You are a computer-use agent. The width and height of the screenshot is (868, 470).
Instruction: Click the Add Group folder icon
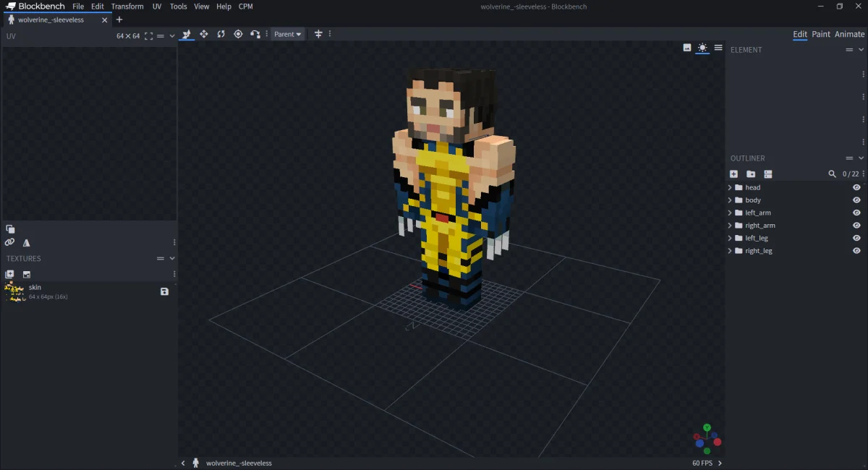point(751,174)
